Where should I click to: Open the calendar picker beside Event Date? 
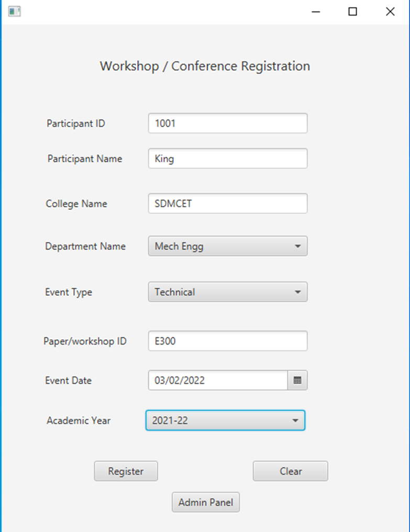click(297, 380)
